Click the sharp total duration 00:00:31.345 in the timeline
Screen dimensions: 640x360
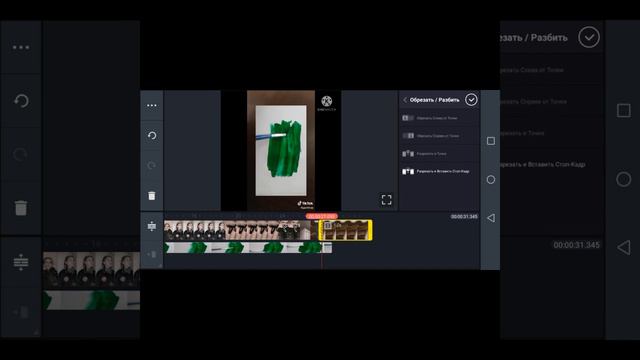pyautogui.click(x=464, y=217)
